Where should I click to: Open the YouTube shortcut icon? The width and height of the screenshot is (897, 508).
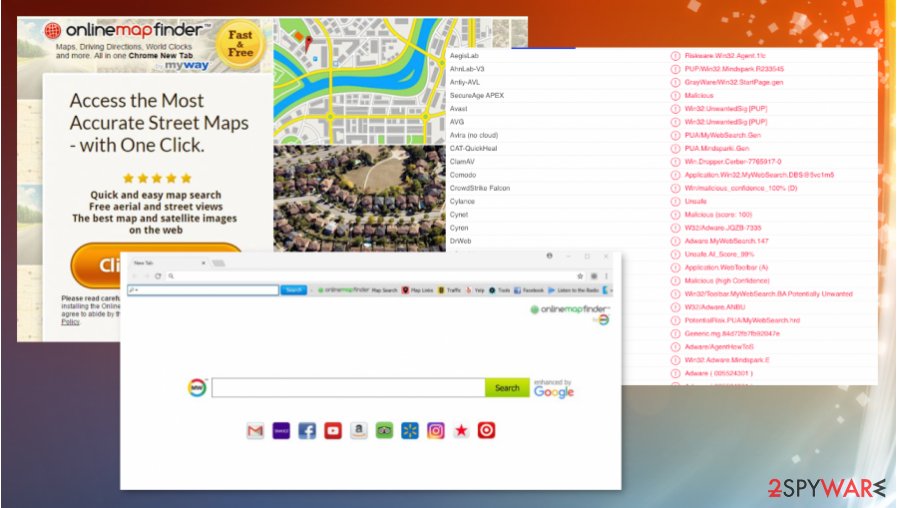pyautogui.click(x=333, y=430)
